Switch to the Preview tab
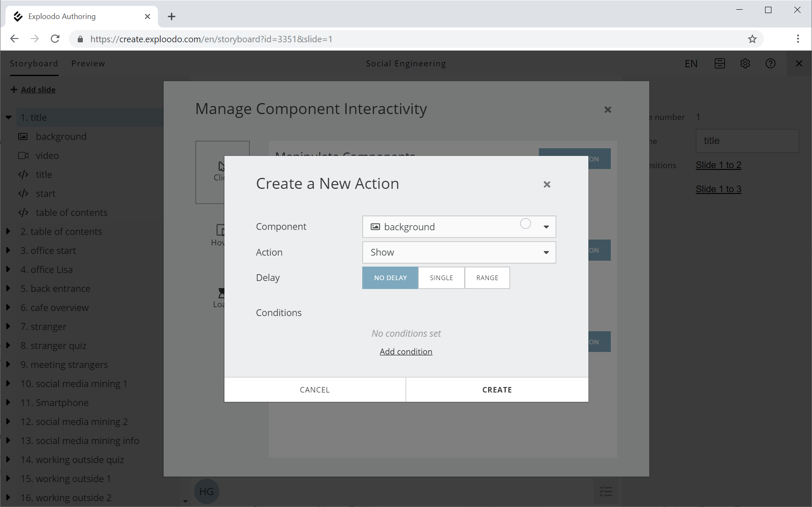 (x=88, y=63)
